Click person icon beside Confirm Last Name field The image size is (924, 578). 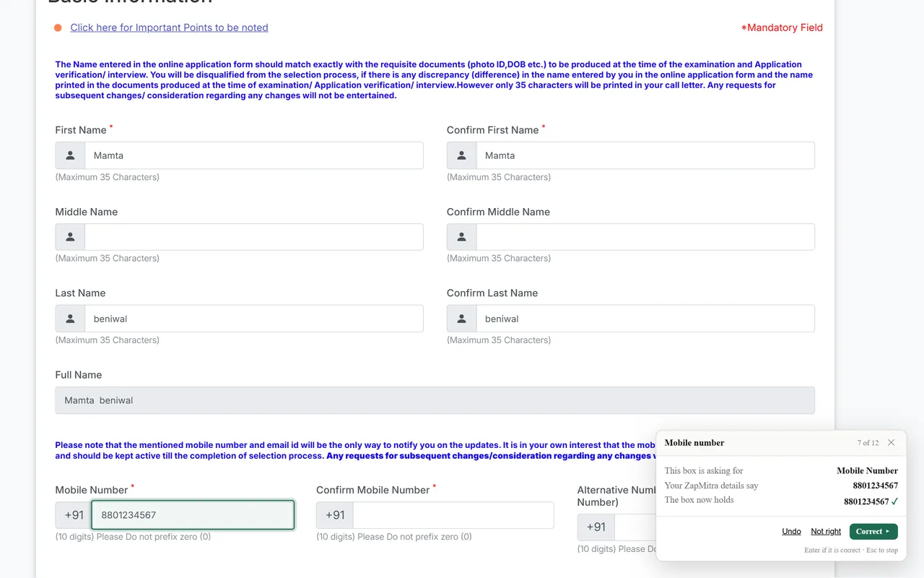461,319
